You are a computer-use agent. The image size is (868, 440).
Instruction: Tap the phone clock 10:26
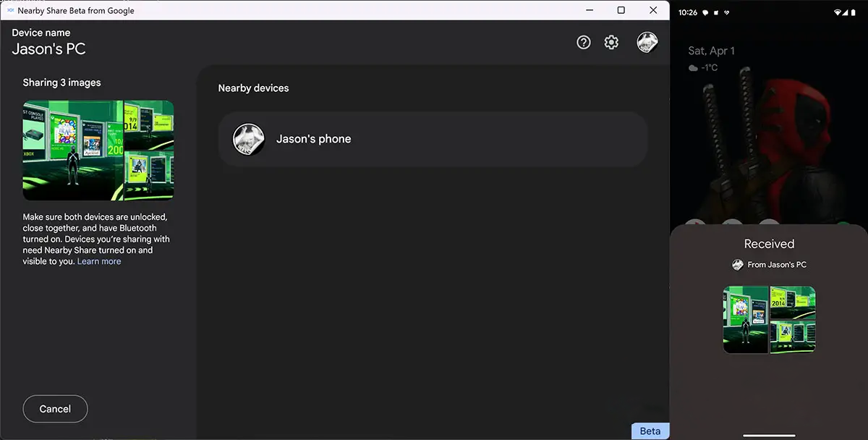tap(688, 12)
